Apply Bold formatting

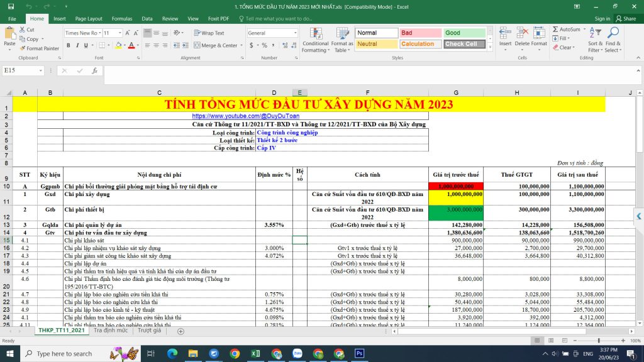[x=69, y=45]
